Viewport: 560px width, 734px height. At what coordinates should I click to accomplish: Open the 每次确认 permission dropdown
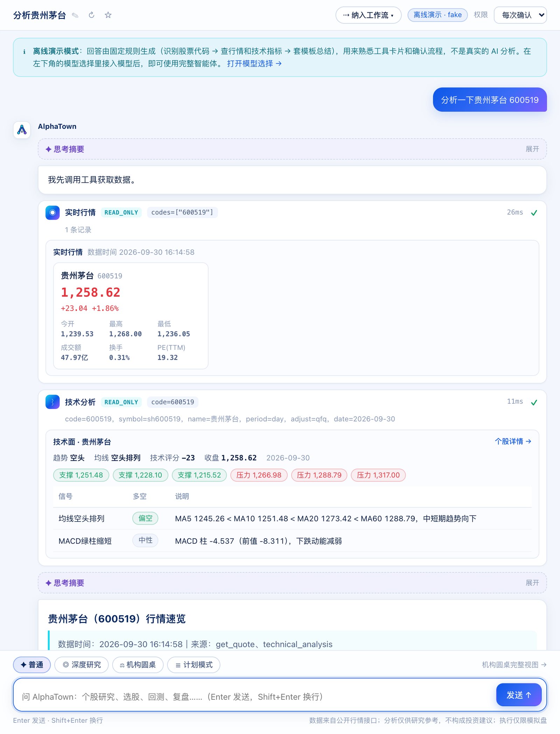520,15
